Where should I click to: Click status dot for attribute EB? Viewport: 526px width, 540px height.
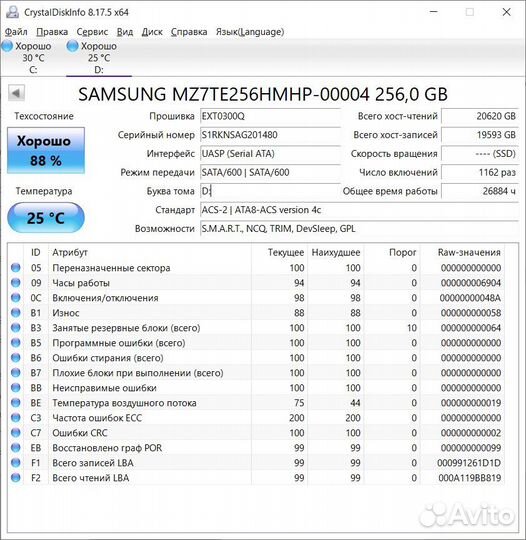[16, 448]
